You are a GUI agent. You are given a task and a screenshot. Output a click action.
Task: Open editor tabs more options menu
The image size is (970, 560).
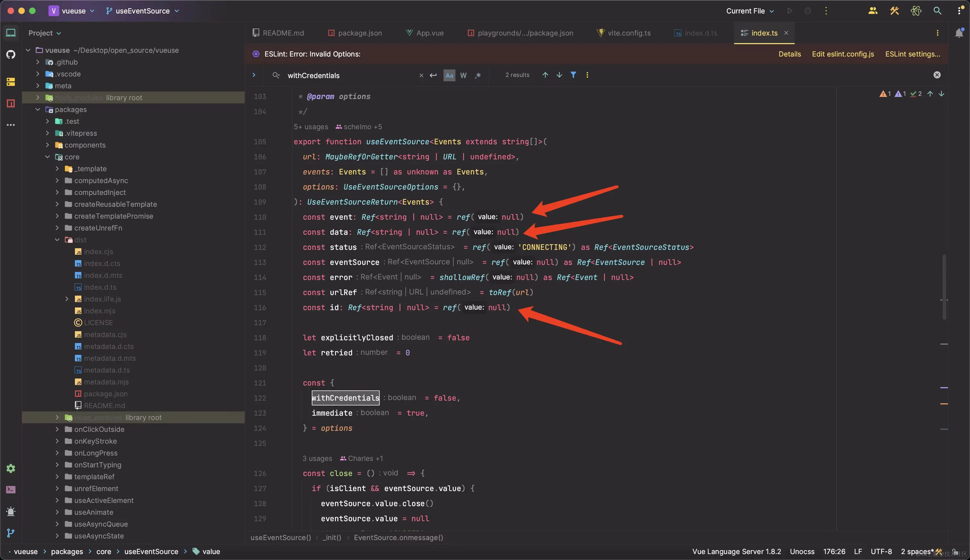937,33
